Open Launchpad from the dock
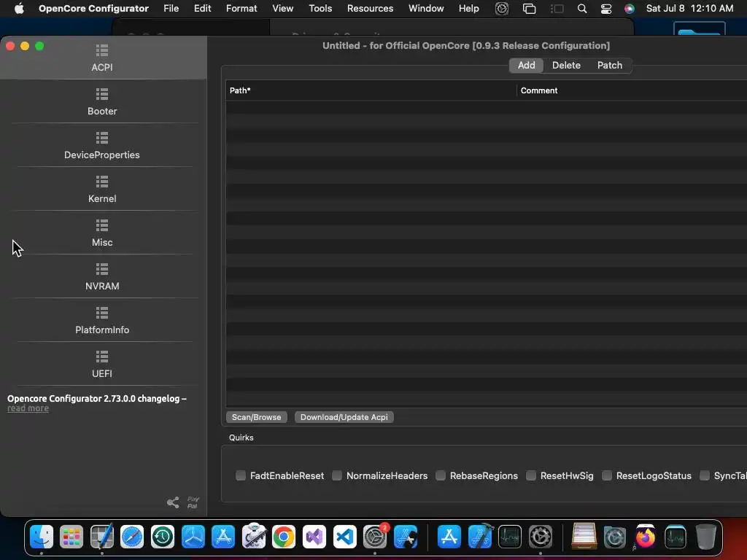The width and height of the screenshot is (747, 560). 71,537
